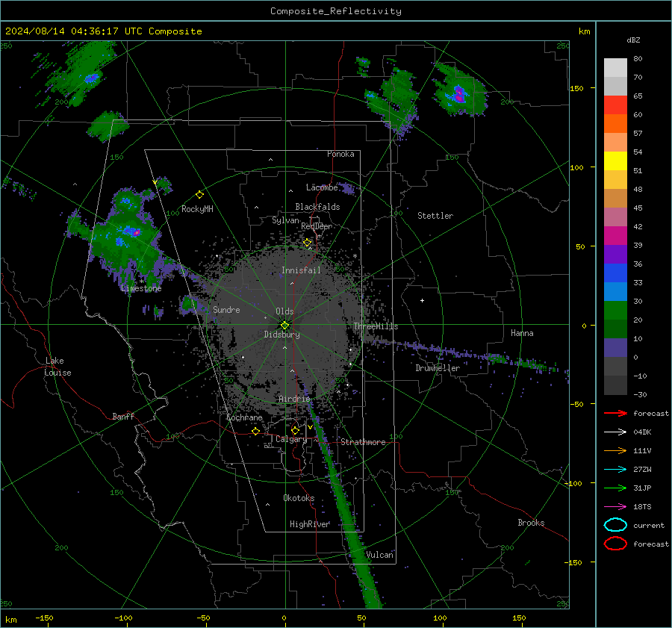Click the orange 111V arrow in legend
Viewport: 672px width, 628px height.
[615, 450]
